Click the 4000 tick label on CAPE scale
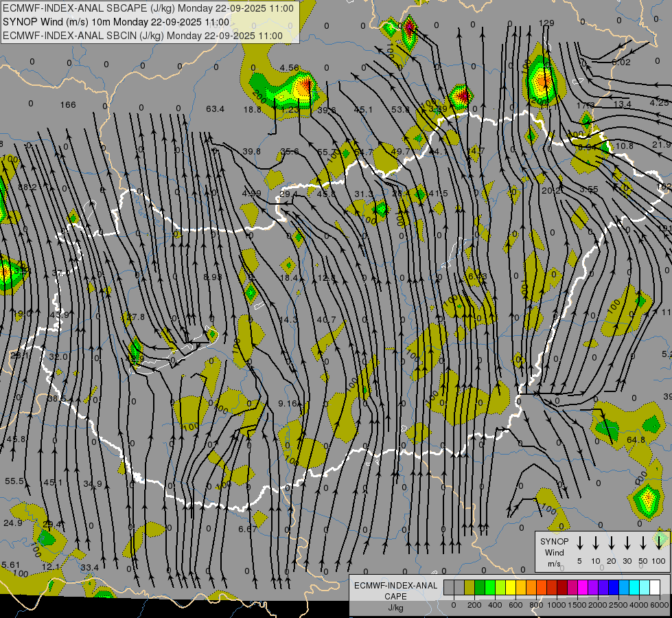 click(640, 605)
